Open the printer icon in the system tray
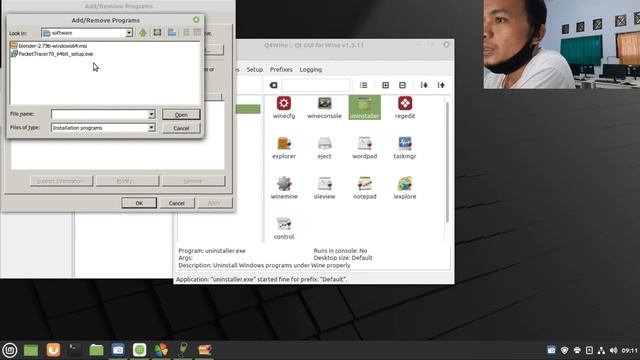 pyautogui.click(x=577, y=350)
